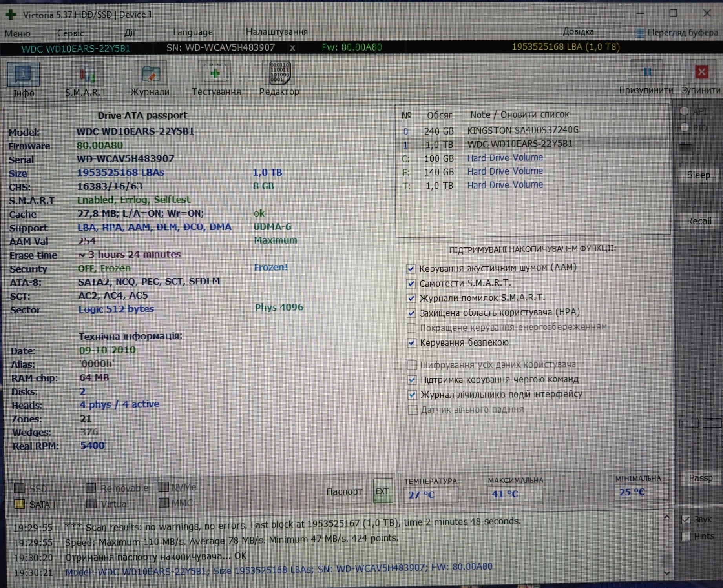
Task: Select KINGSTON SA400S37240G drive row
Action: (x=533, y=130)
